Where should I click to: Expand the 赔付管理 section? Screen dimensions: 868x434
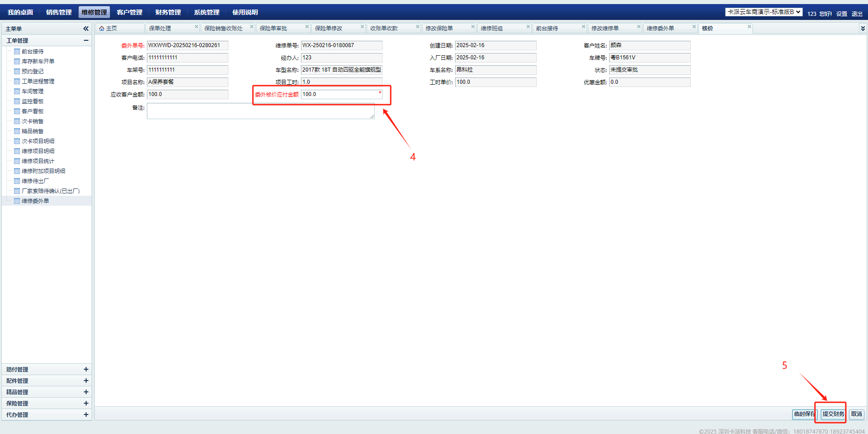pyautogui.click(x=86, y=369)
